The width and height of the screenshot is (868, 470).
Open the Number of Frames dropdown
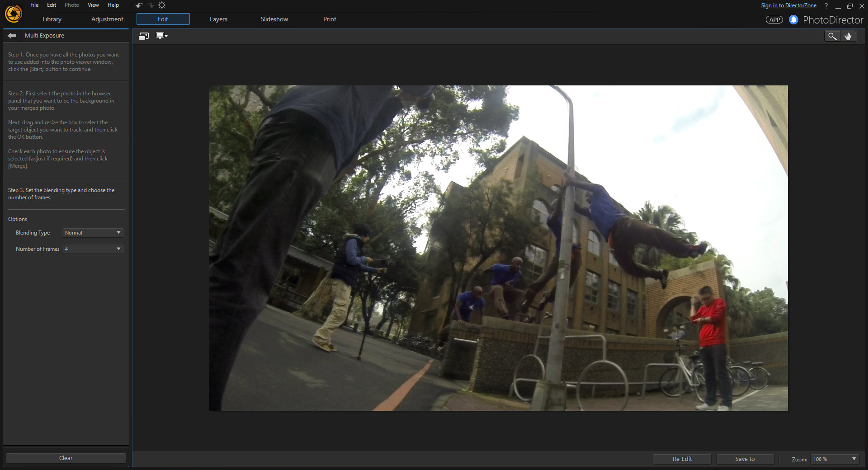93,249
